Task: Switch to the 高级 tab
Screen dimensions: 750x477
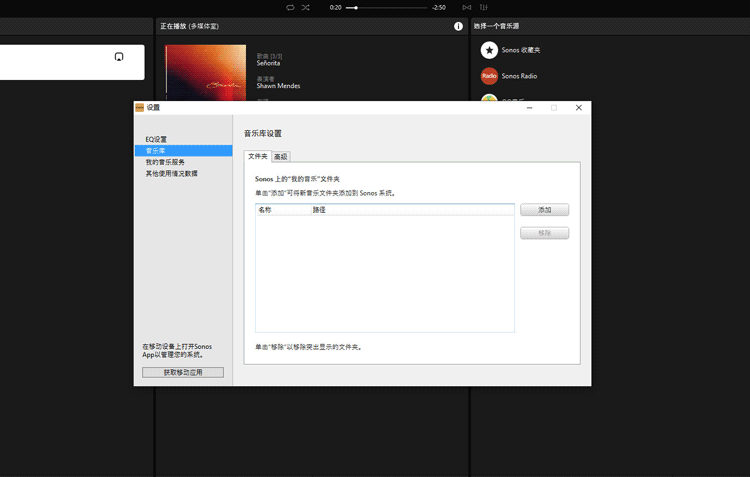Action: coord(281,157)
